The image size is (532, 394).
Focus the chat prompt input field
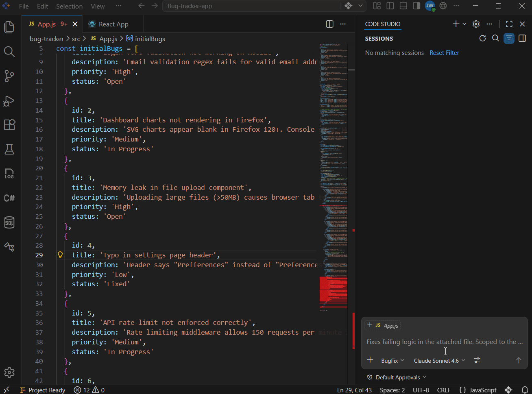[444, 342]
